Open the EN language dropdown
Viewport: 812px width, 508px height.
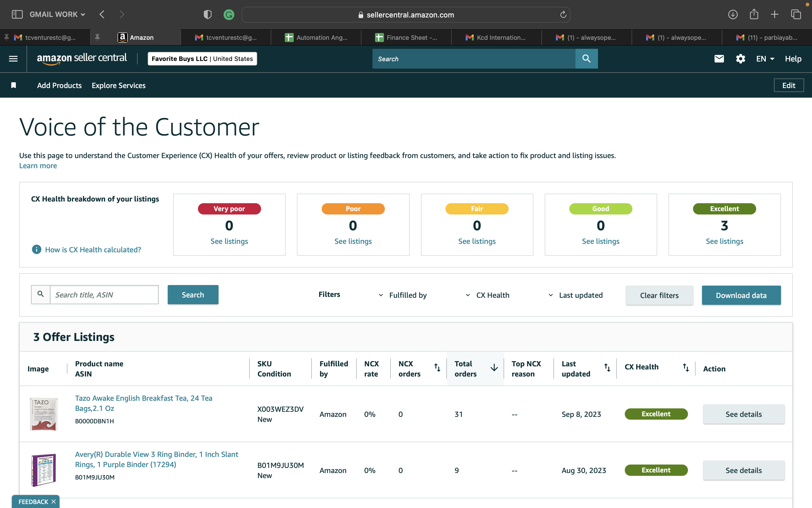click(x=765, y=59)
